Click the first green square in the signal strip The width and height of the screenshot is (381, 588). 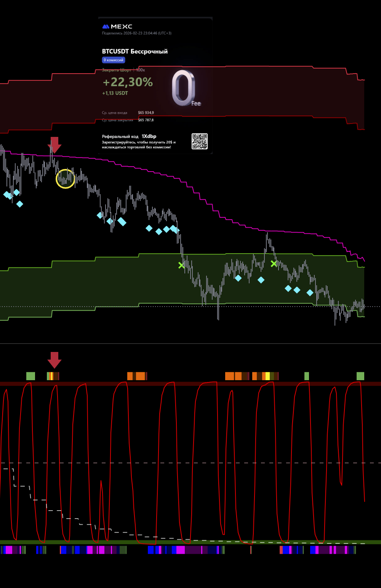pos(30,376)
